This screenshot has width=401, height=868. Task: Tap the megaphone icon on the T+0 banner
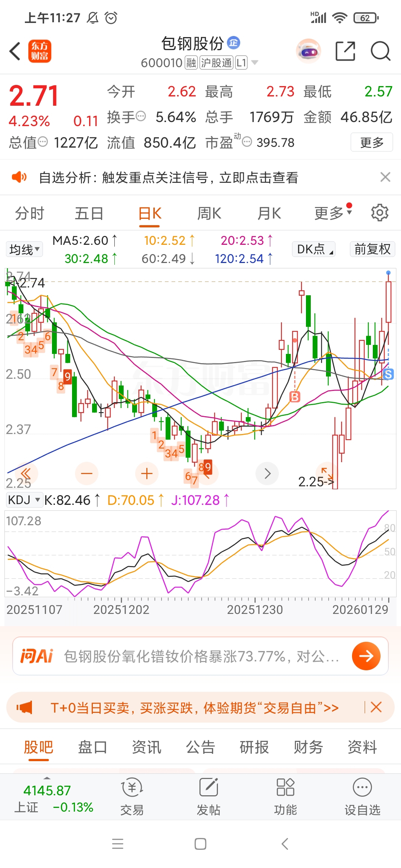pyautogui.click(x=25, y=707)
